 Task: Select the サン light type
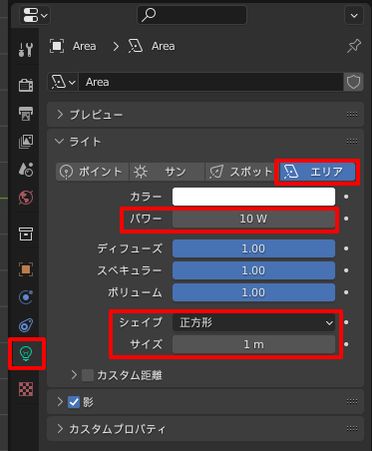point(167,172)
